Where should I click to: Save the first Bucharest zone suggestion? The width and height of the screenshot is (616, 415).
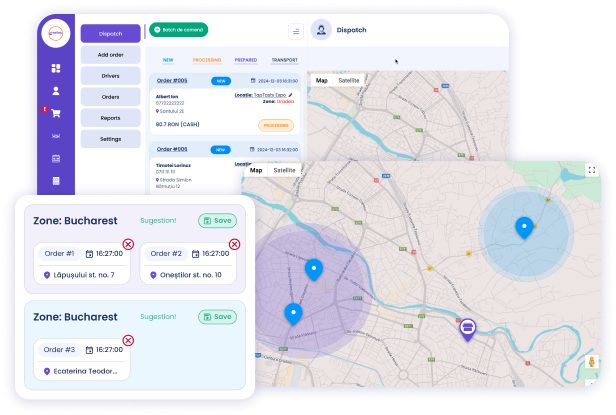[217, 220]
